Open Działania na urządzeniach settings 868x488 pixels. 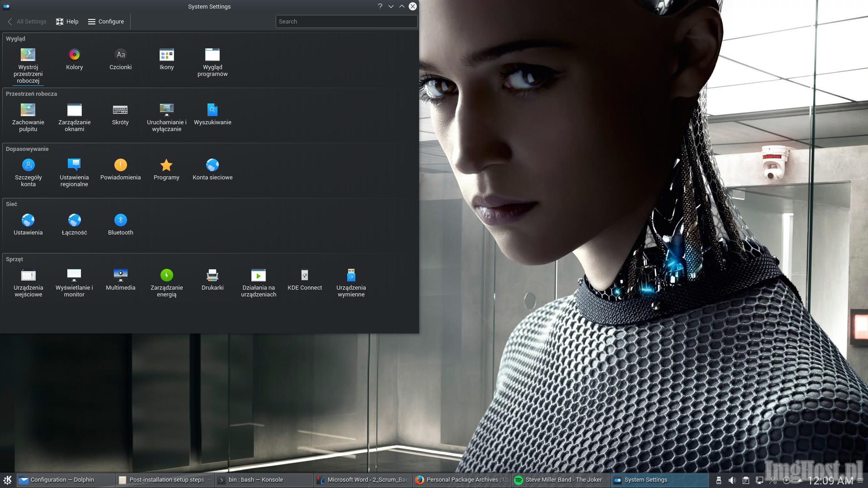pyautogui.click(x=259, y=283)
